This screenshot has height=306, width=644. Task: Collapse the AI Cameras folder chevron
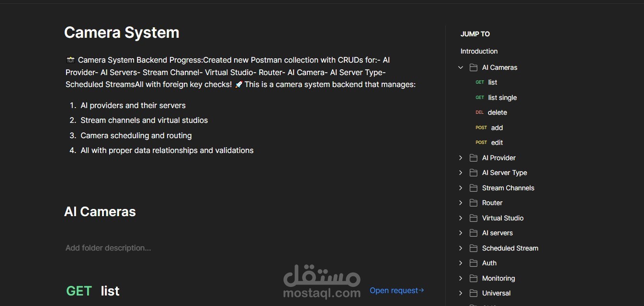click(x=461, y=67)
